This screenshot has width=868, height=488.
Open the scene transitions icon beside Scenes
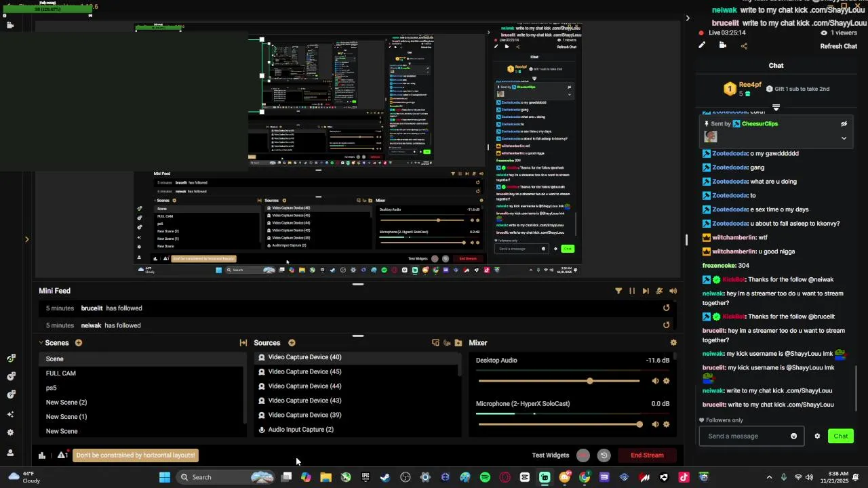(x=243, y=343)
